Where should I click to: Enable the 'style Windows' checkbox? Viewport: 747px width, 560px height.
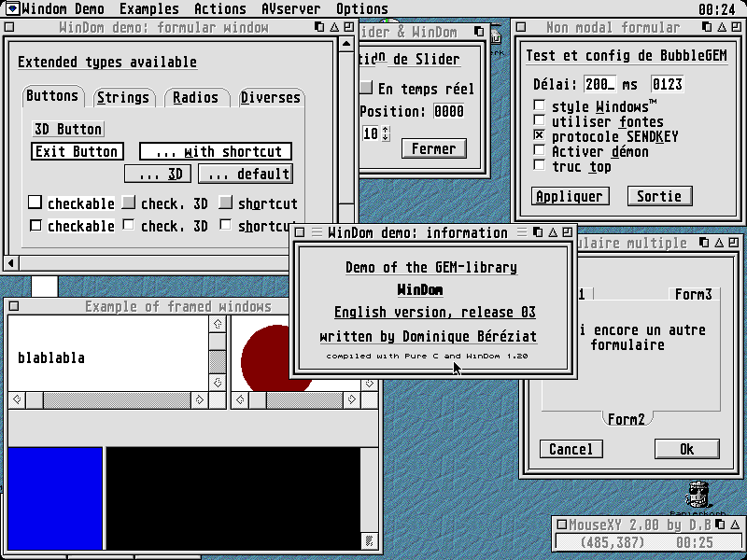[539, 106]
